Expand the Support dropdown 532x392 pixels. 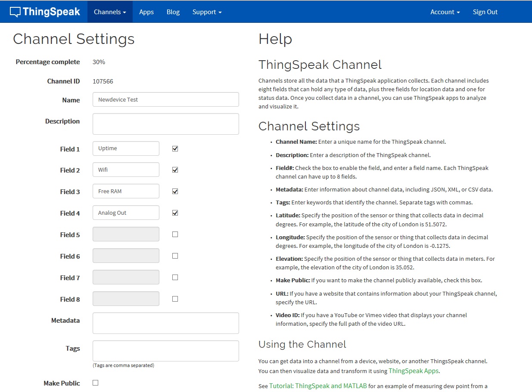click(x=207, y=12)
